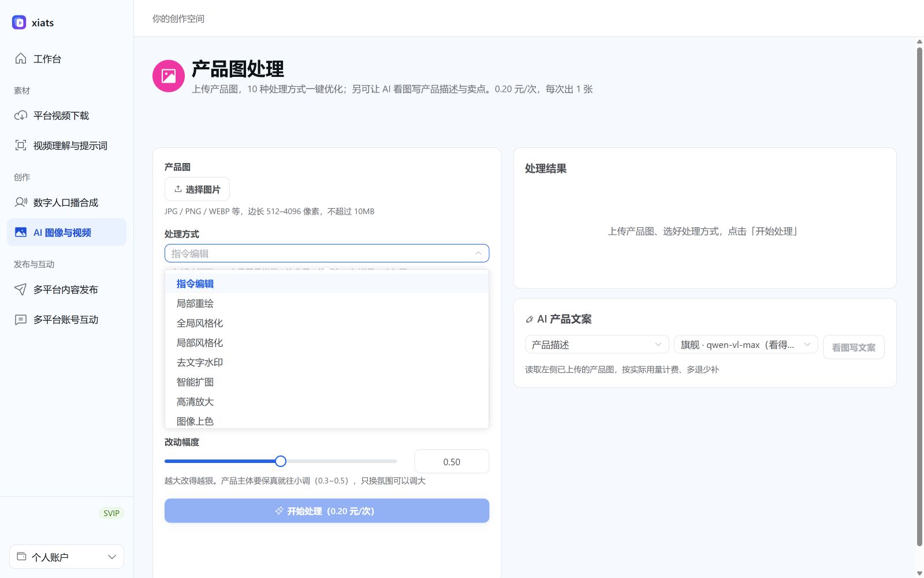Click the sparkle icon in 开始处理 button

[x=279, y=511]
